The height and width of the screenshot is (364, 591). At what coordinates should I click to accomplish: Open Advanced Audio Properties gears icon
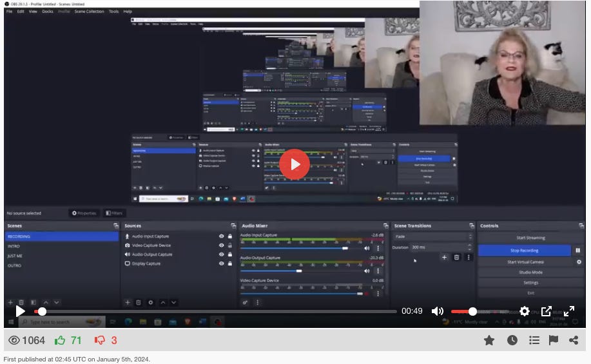pyautogui.click(x=245, y=302)
